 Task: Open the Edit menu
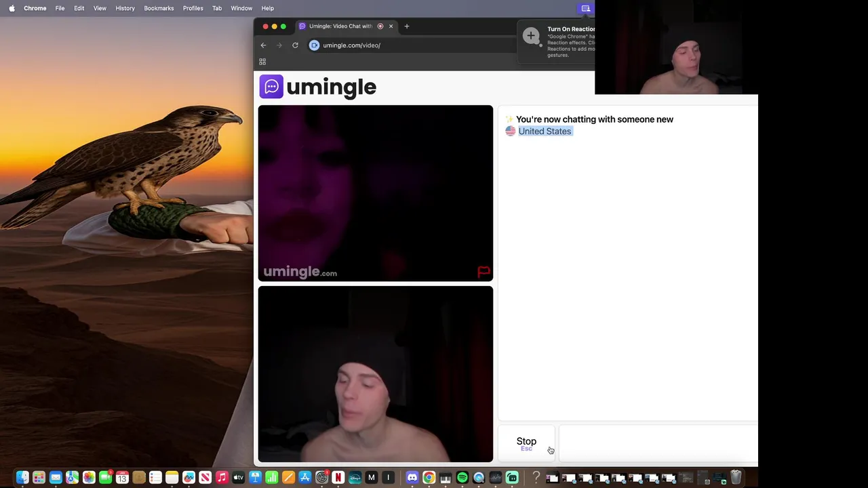pos(79,8)
